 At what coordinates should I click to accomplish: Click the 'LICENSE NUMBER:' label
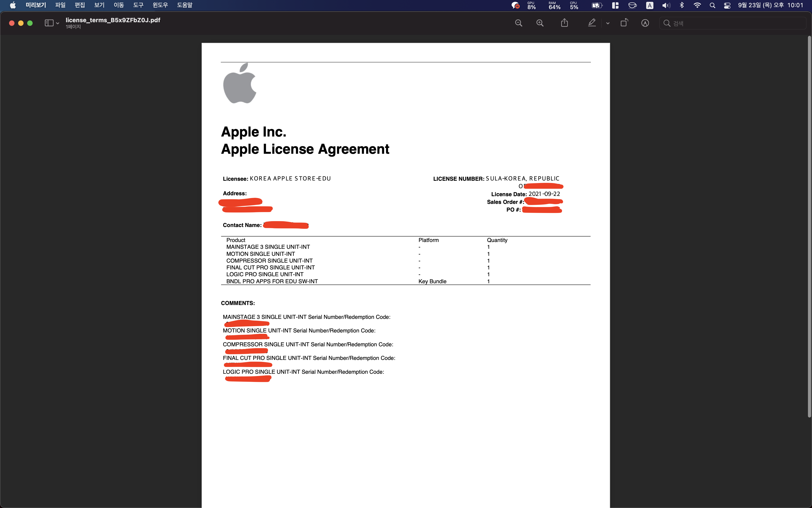coord(459,179)
